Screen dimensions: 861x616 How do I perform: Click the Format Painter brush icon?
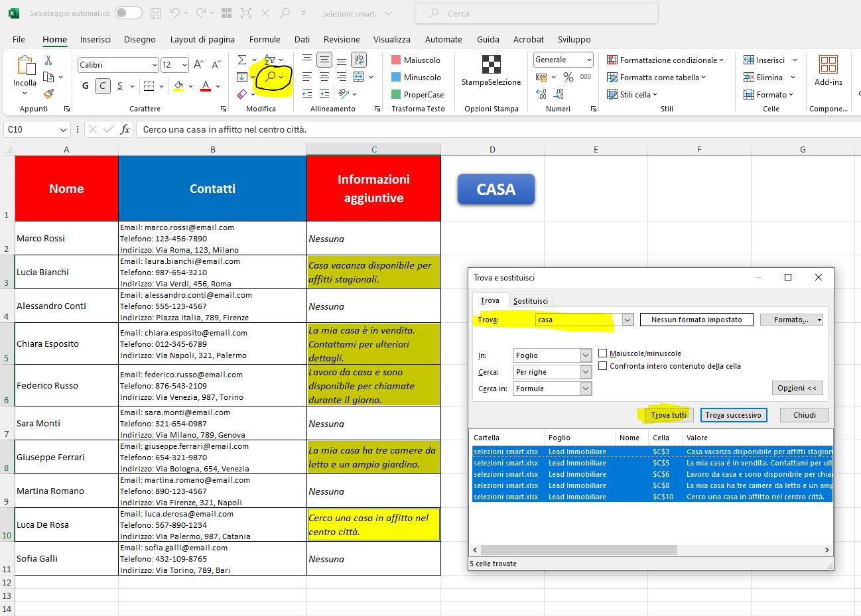pyautogui.click(x=48, y=94)
